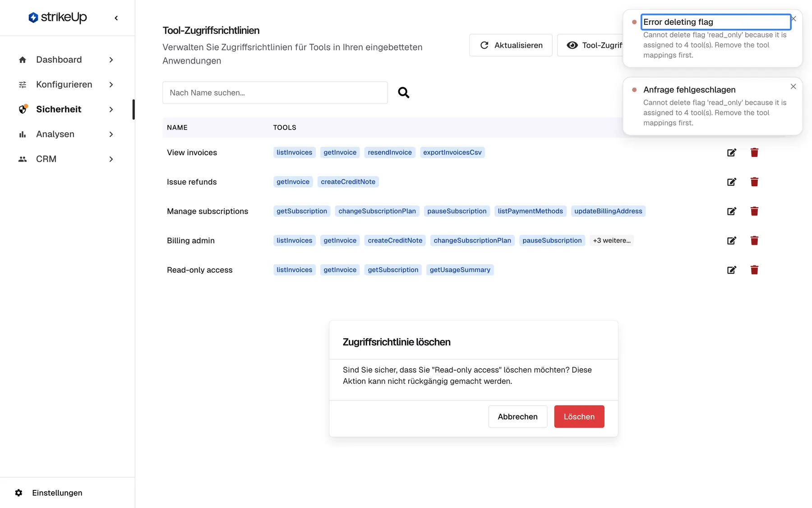The image size is (812, 508).
Task: Click the Tool-Zugriffsrichtlinien page heading
Action: point(211,30)
